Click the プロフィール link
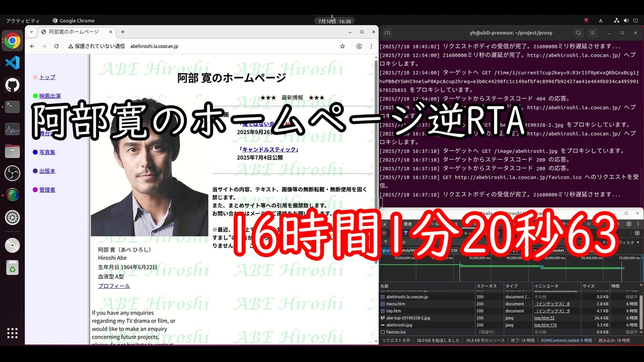 (x=114, y=286)
